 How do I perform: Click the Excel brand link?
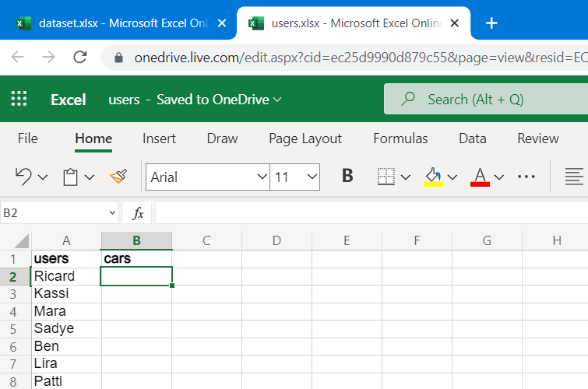tap(69, 100)
